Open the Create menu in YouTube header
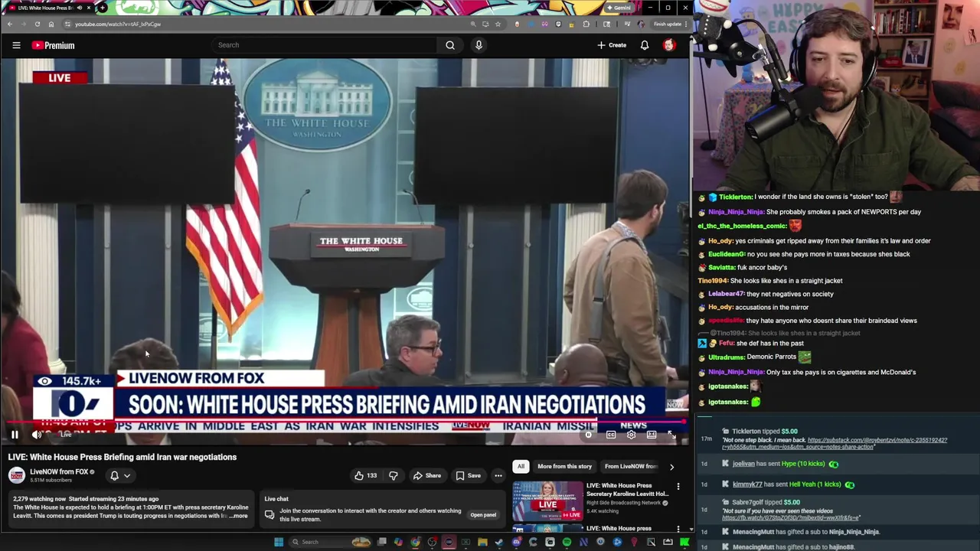Viewport: 980px width, 551px height. pos(612,45)
